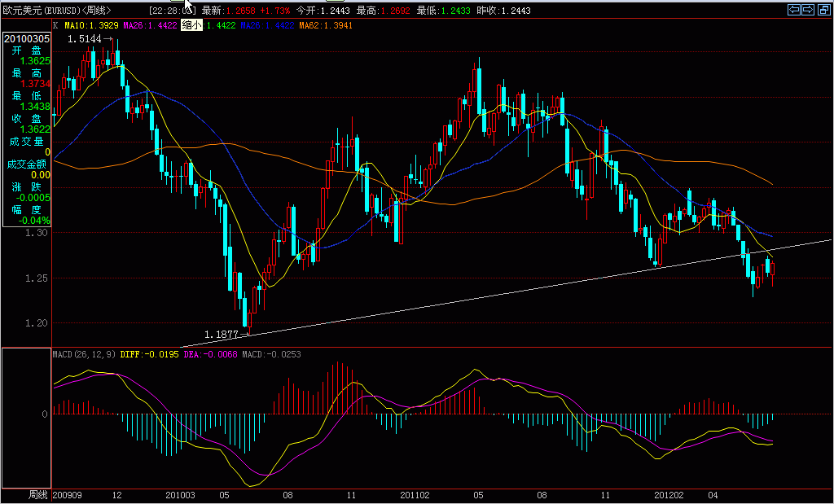The width and height of the screenshot is (834, 504).
Task: Select the magenta MA26:1.4422 indicator label
Action: click(150, 25)
